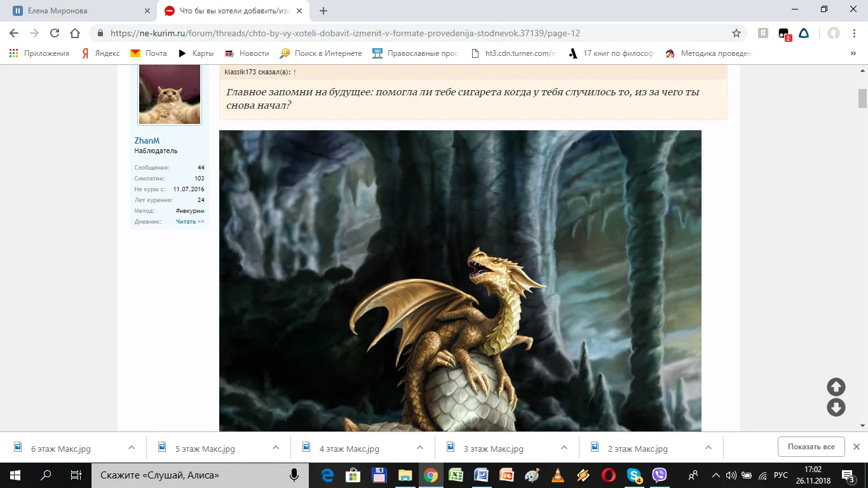Bookmark this page with the star
This screenshot has height=488, width=868.
point(736,33)
